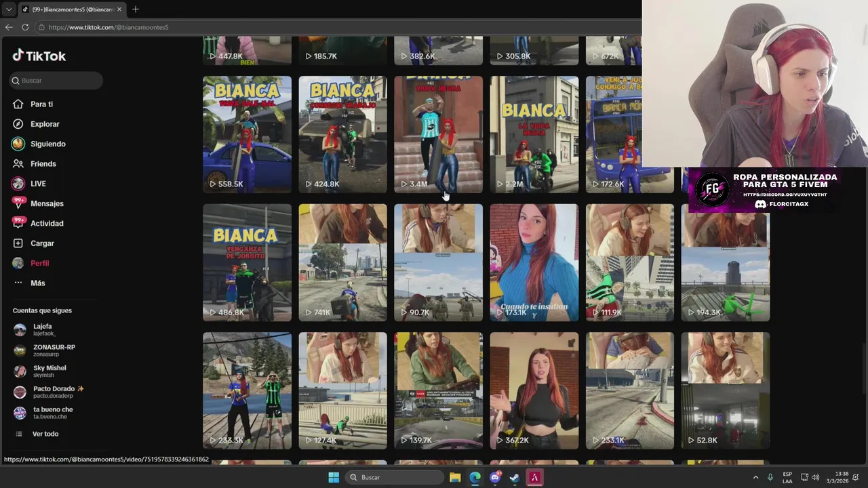Open Discord from taskbar
The width and height of the screenshot is (868, 488).
[495, 477]
